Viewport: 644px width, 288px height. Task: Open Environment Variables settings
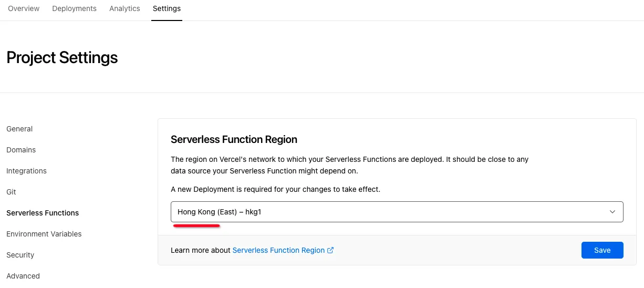click(44, 234)
